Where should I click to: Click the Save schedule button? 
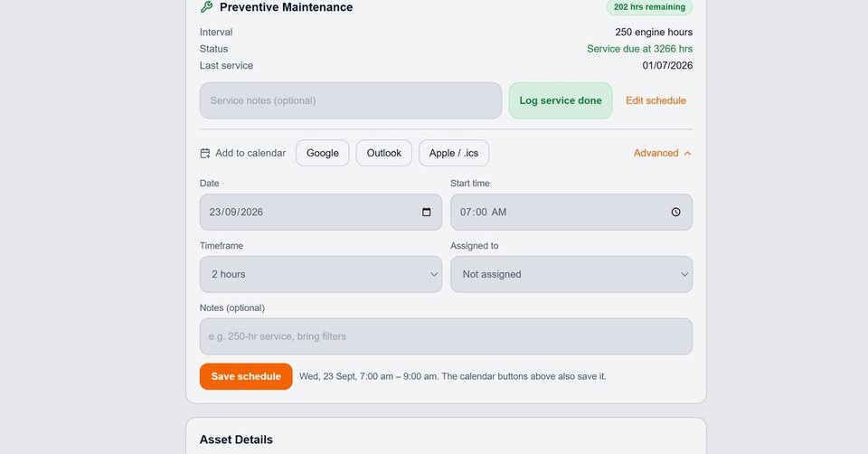[246, 376]
